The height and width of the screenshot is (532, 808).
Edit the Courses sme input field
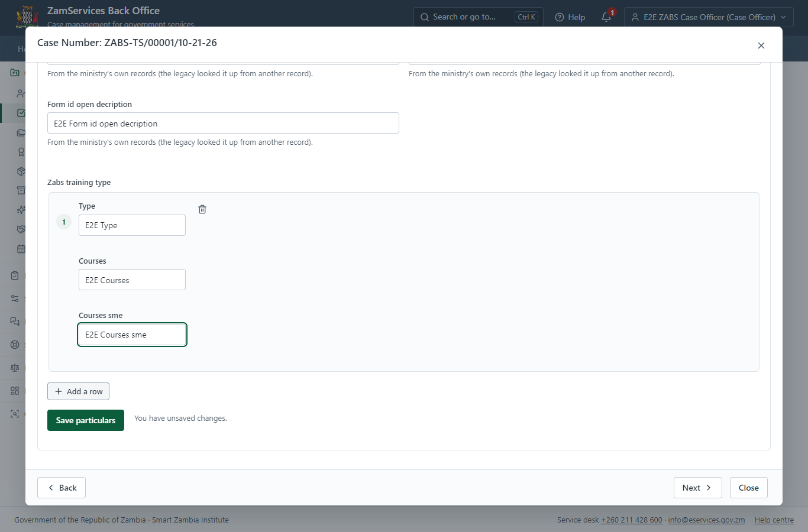(x=132, y=335)
